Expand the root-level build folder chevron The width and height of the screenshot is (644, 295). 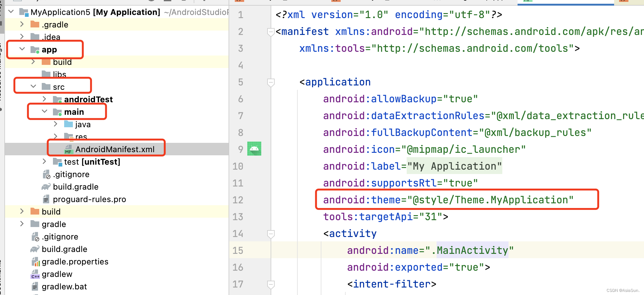22,211
